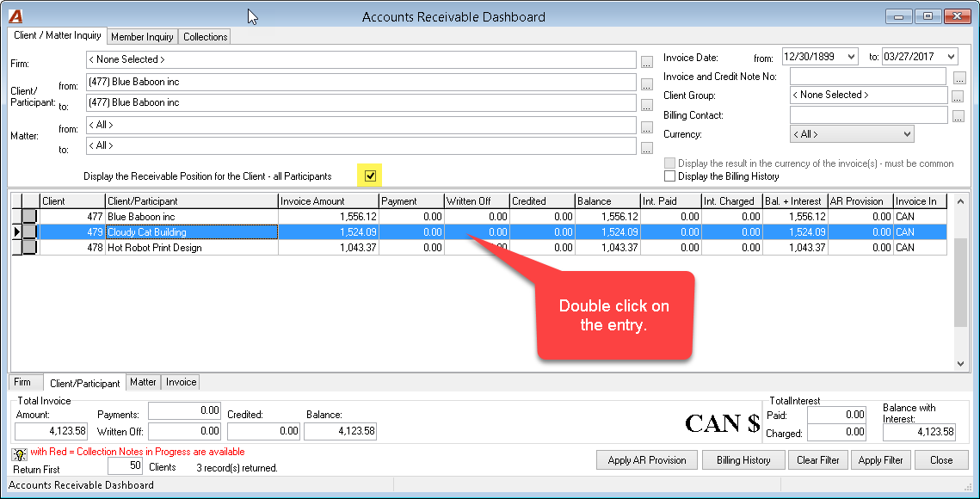Click the Invoice Amount column header
Screen dimensions: 980x499
coord(328,201)
